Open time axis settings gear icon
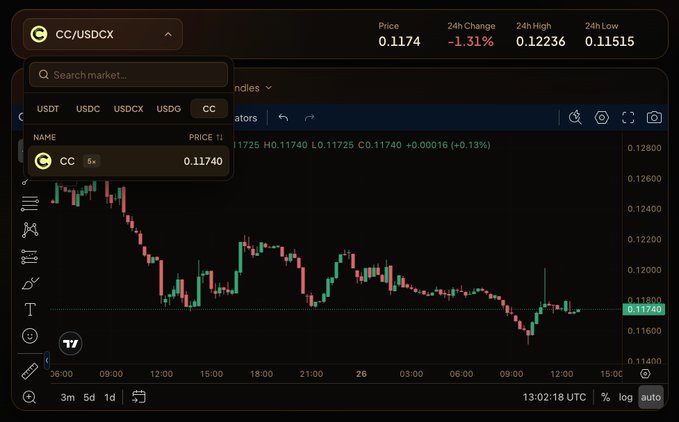This screenshot has height=422, width=679. [645, 374]
